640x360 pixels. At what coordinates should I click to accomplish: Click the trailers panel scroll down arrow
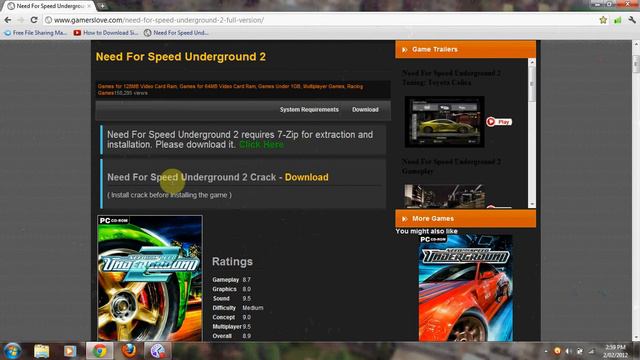(531, 204)
